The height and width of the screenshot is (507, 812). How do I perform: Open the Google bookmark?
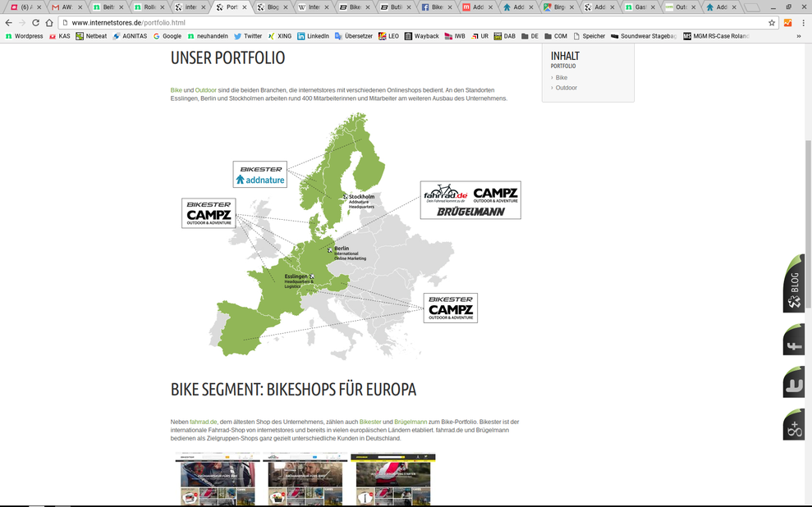tap(167, 36)
